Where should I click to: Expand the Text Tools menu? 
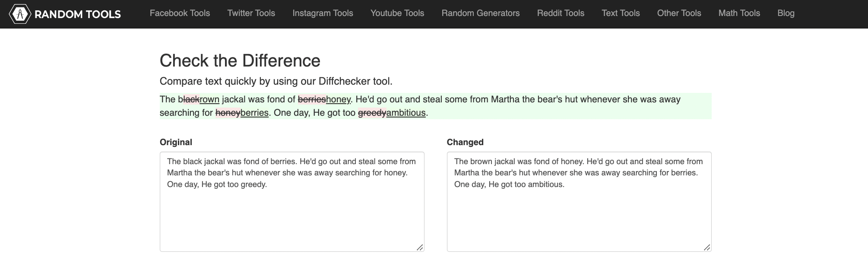click(621, 13)
